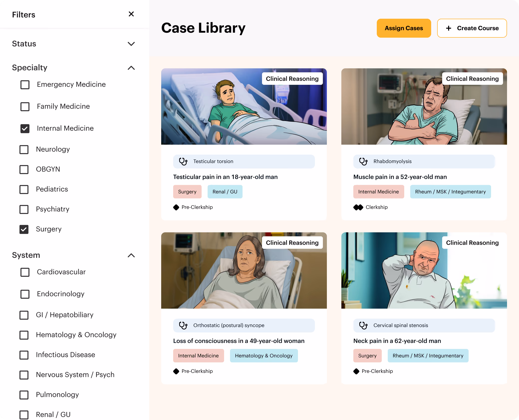
Task: Open "Neck pain in a 62-year-old man" title
Action: pyautogui.click(x=397, y=341)
